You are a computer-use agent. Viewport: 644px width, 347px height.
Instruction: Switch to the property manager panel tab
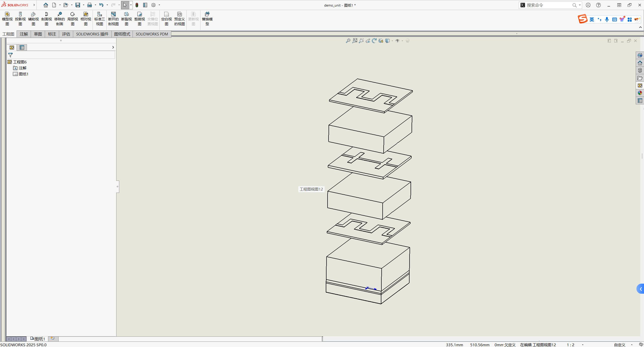pyautogui.click(x=22, y=48)
